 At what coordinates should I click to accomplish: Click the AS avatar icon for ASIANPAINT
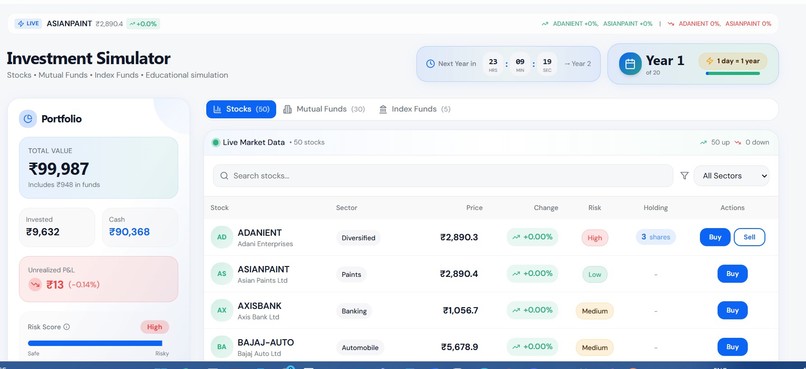pyautogui.click(x=222, y=273)
